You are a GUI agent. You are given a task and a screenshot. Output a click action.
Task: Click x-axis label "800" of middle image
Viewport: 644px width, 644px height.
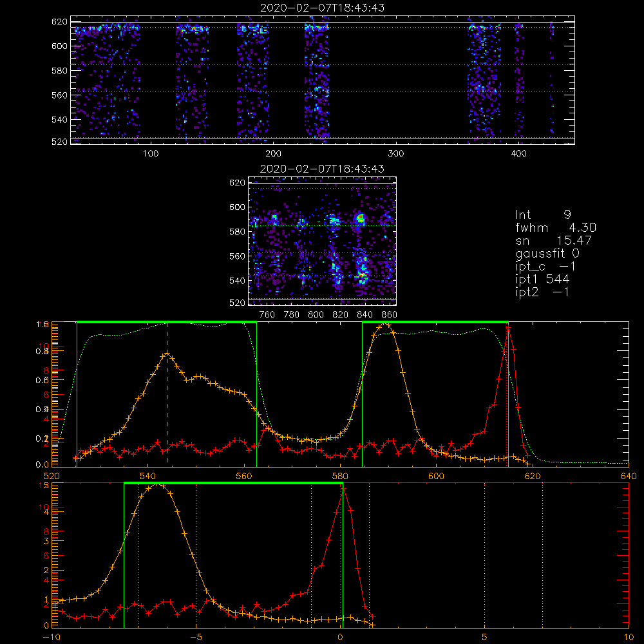pos(316,315)
